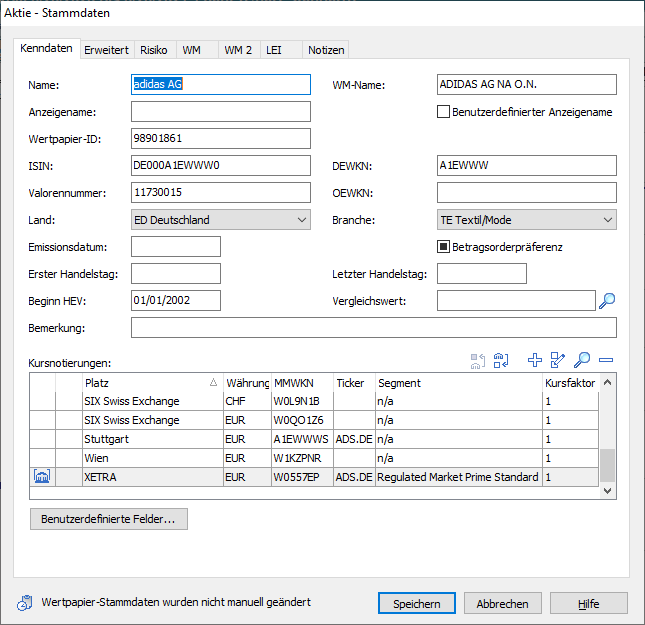Screen dimensions: 645x625
Task: Go to the LEI tab
Action: [x=274, y=49]
